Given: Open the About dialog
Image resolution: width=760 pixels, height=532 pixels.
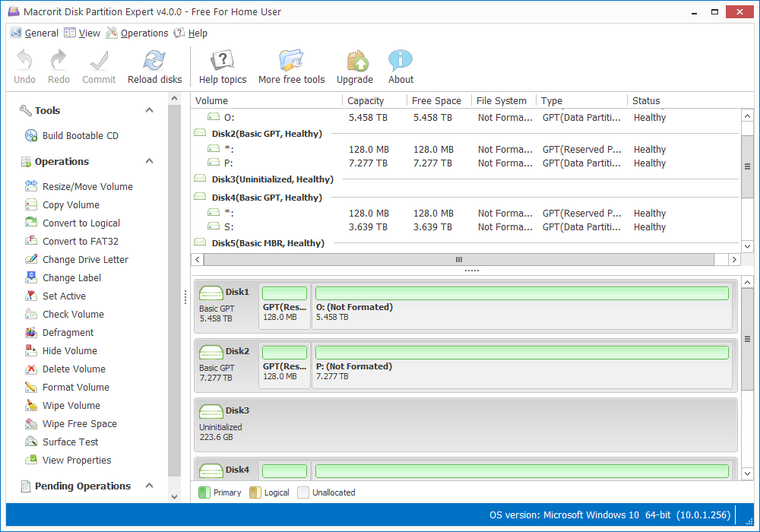Looking at the screenshot, I should [x=401, y=67].
